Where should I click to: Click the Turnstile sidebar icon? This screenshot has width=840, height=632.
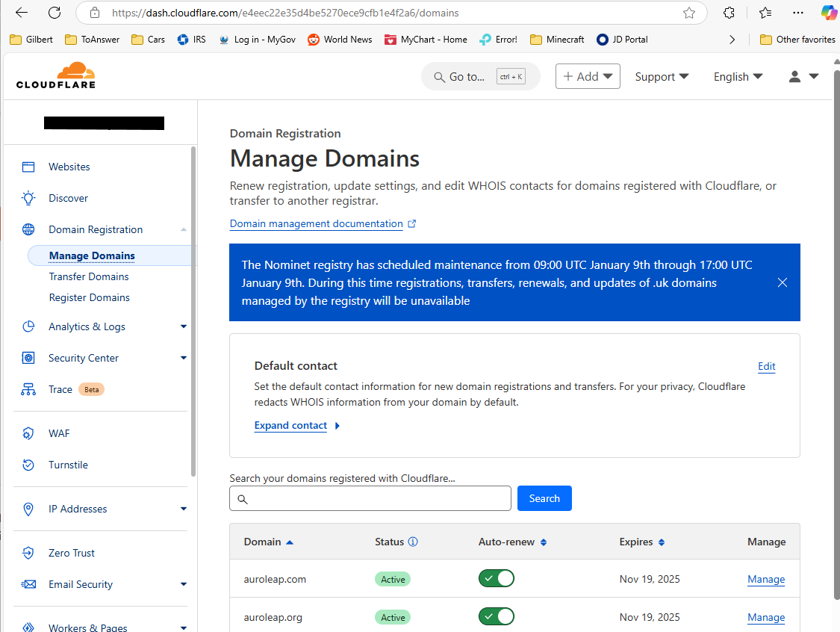28,465
